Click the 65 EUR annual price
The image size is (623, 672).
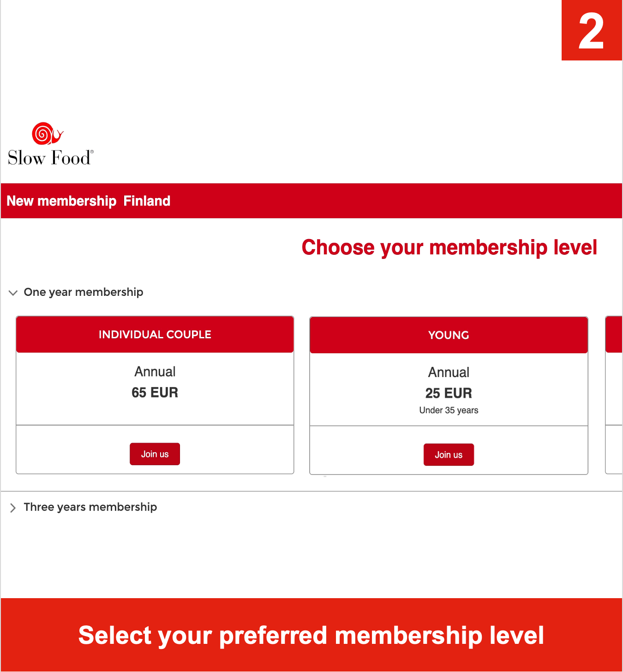(x=155, y=392)
